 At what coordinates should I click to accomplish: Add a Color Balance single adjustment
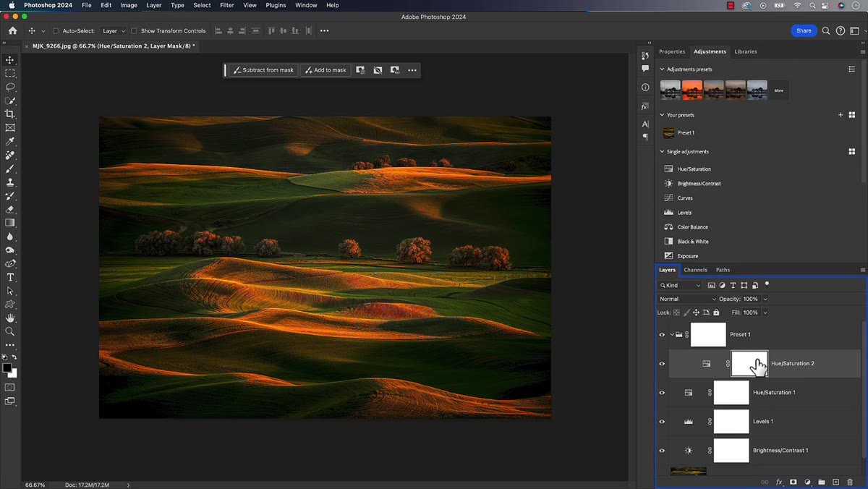pyautogui.click(x=692, y=227)
